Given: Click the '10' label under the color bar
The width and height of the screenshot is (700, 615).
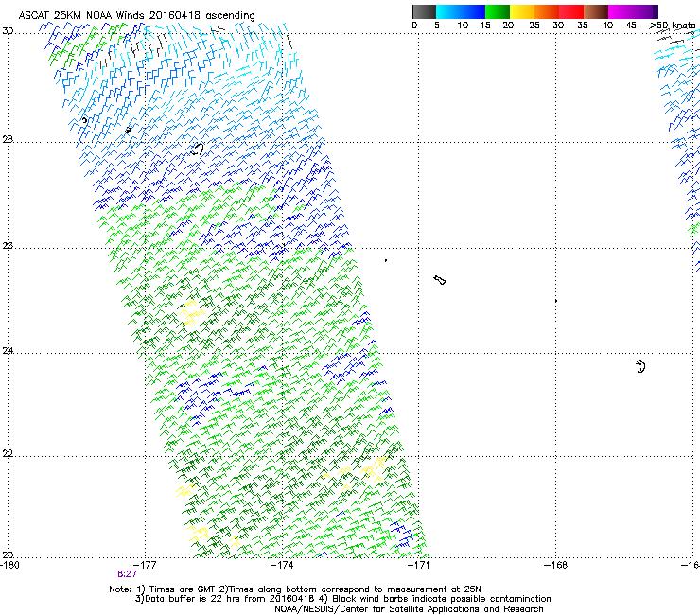Looking at the screenshot, I should click(x=463, y=26).
